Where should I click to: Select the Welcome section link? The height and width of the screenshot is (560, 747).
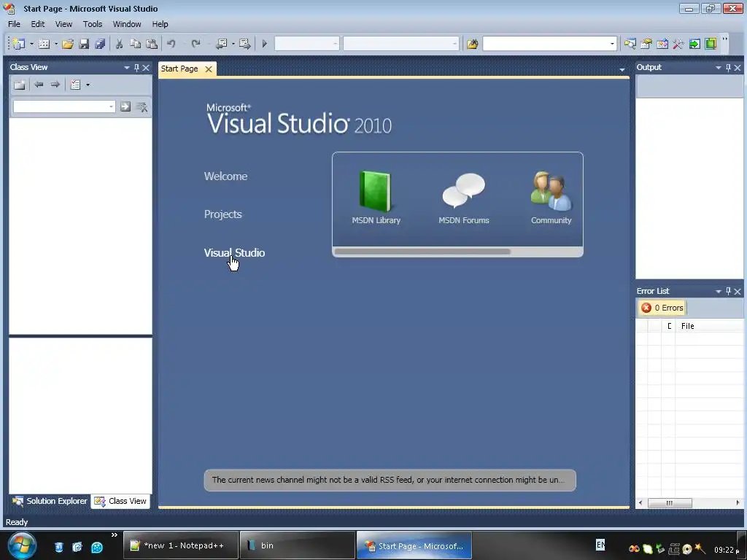(226, 176)
